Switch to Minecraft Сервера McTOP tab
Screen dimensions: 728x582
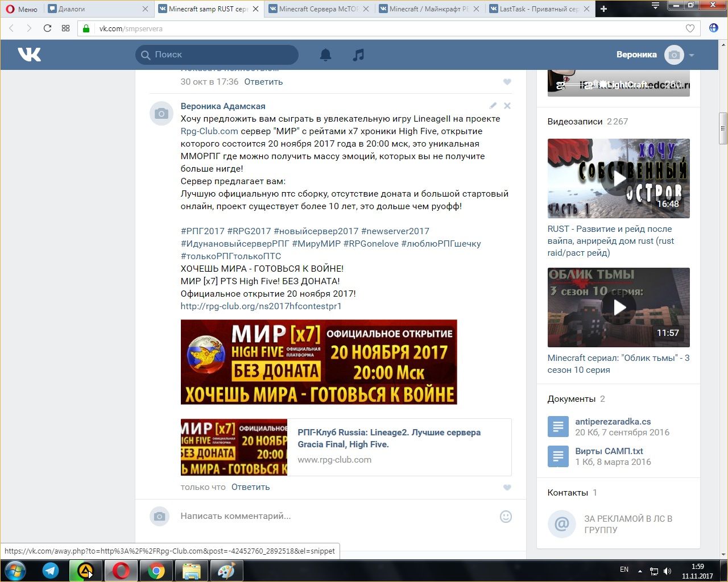point(318,9)
